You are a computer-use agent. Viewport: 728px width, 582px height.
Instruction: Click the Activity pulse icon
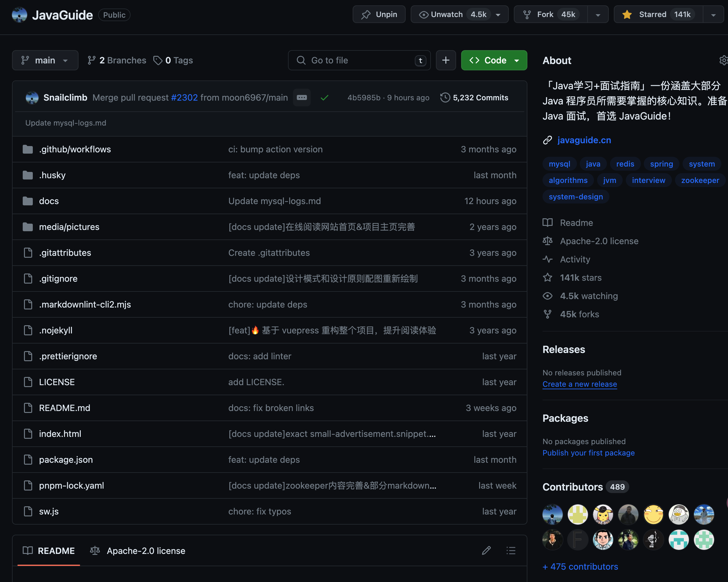click(x=548, y=259)
